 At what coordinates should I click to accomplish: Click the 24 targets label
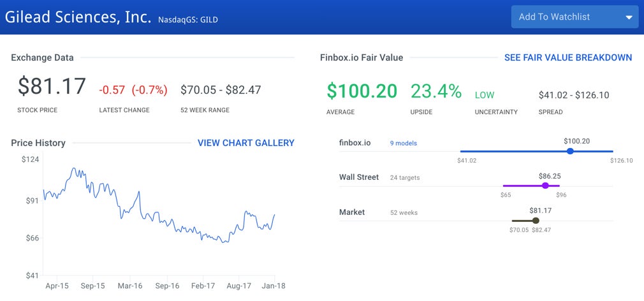click(x=405, y=178)
